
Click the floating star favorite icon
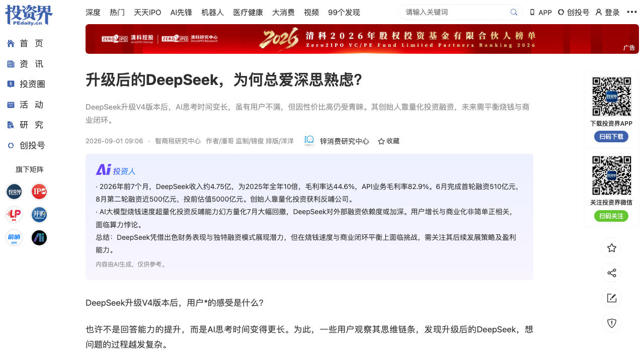[x=611, y=247]
